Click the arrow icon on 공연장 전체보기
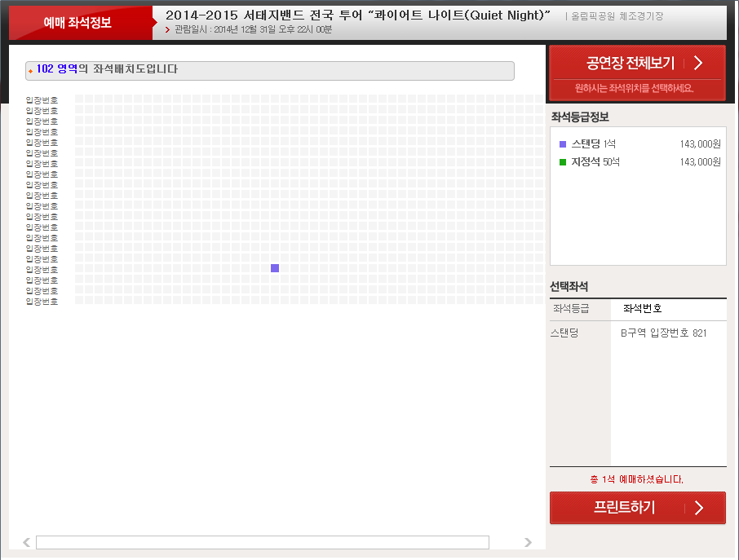Image resolution: width=739 pixels, height=560 pixels. pyautogui.click(x=698, y=63)
